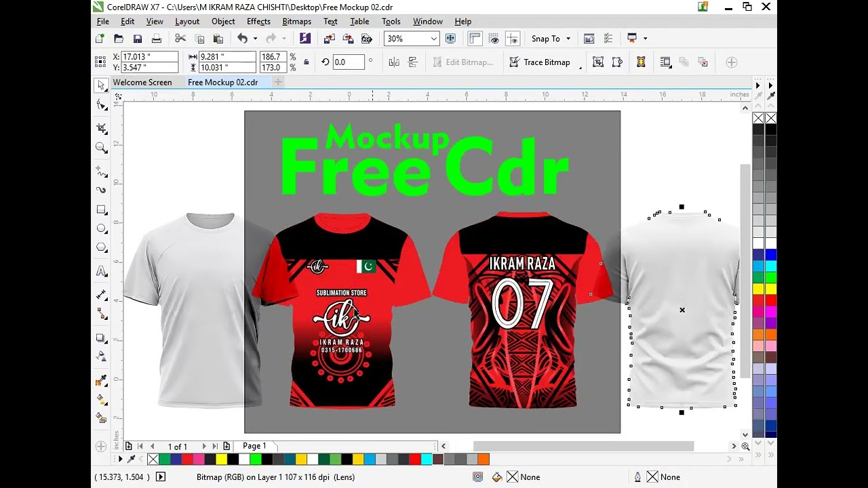Open the Bitmaps menu
The height and width of the screenshot is (488, 868).
296,22
